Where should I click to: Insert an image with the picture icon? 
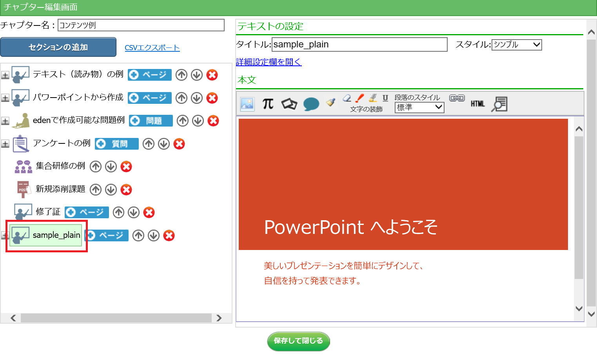coord(247,104)
